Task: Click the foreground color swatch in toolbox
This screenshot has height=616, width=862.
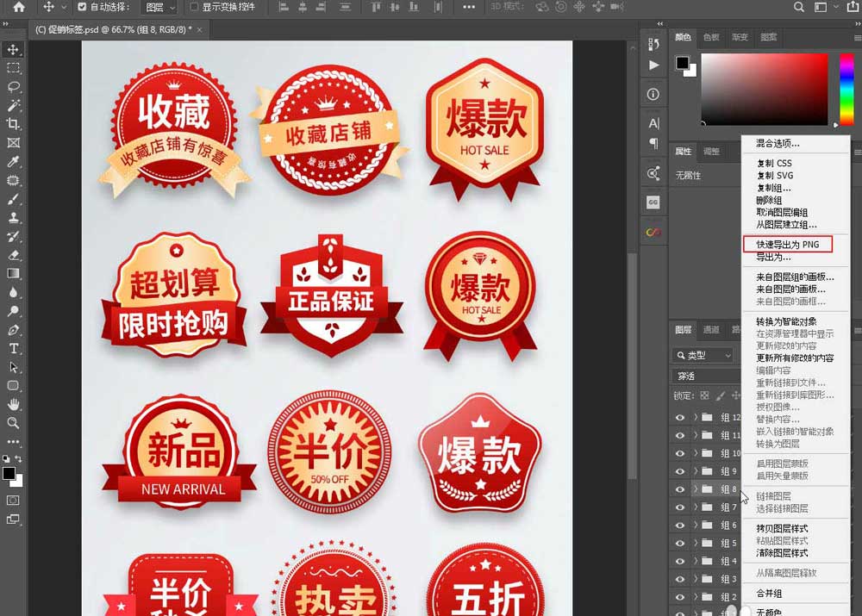Action: pyautogui.click(x=9, y=474)
